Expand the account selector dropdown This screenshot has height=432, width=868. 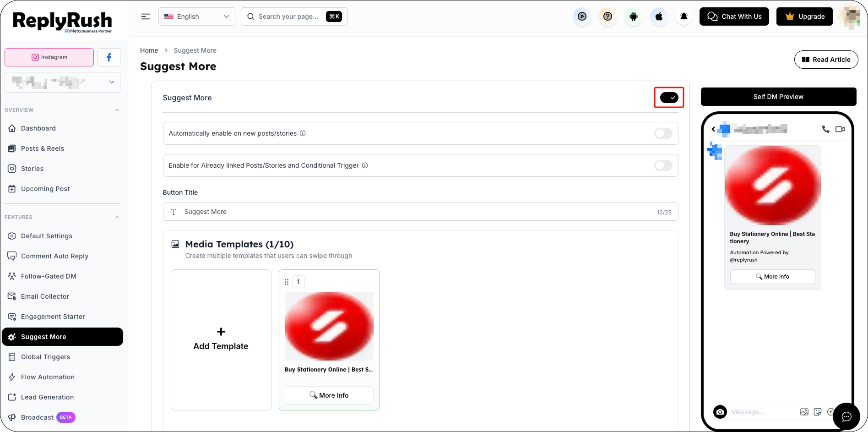click(x=63, y=82)
